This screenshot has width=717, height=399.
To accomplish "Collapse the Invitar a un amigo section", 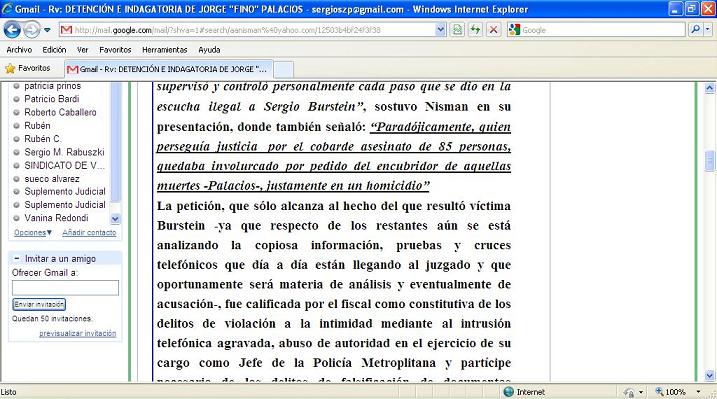I will pos(16,258).
